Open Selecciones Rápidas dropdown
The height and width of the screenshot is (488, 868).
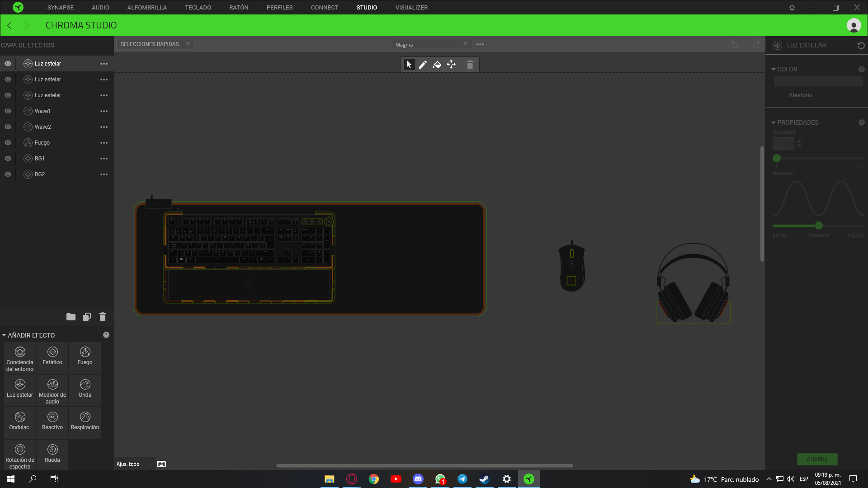coord(155,44)
